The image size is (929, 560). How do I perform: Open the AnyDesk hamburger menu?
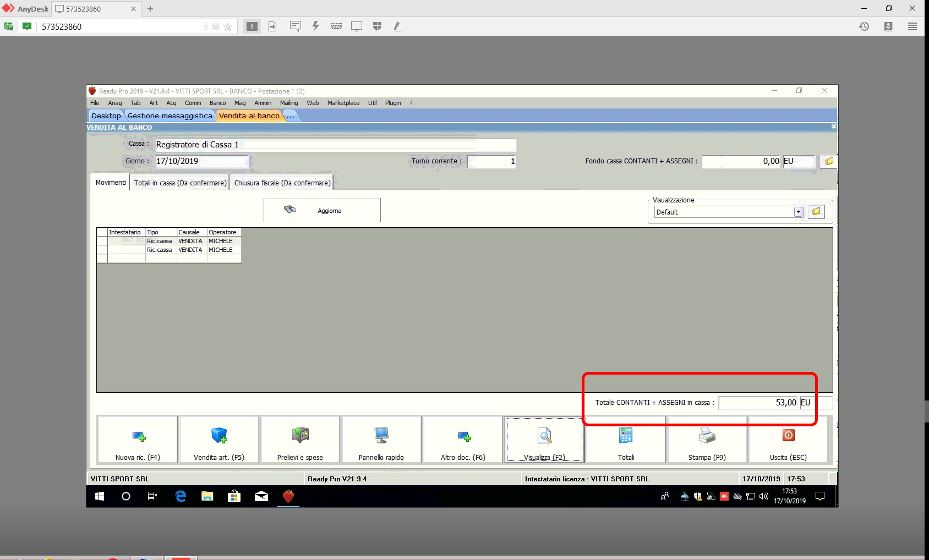[x=912, y=26]
